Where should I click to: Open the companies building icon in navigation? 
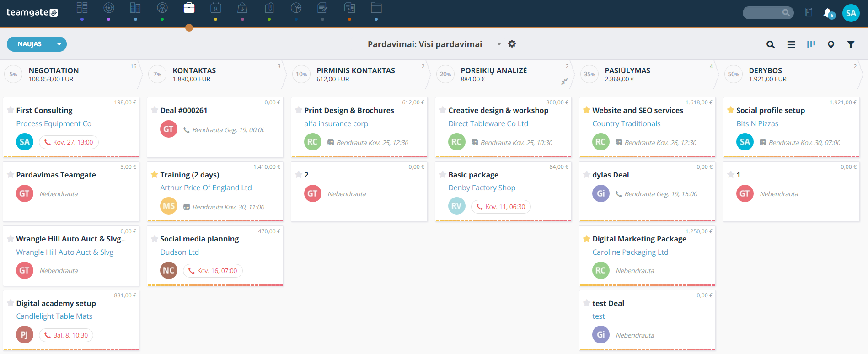[x=135, y=8]
